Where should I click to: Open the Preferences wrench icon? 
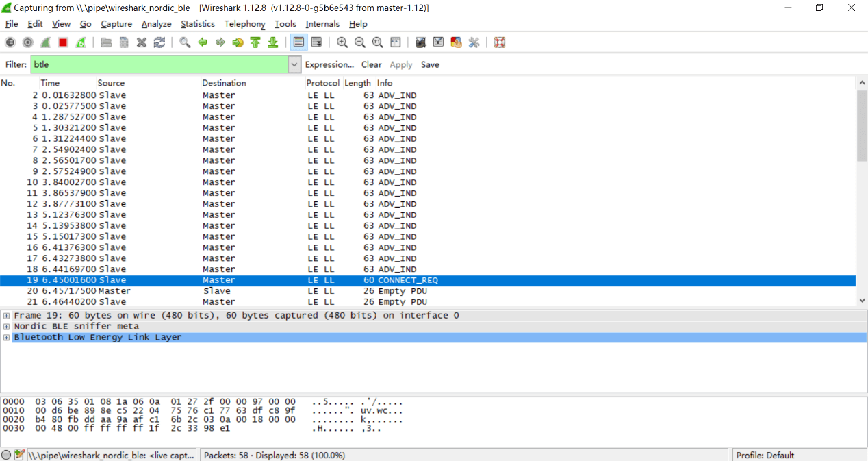pyautogui.click(x=474, y=42)
